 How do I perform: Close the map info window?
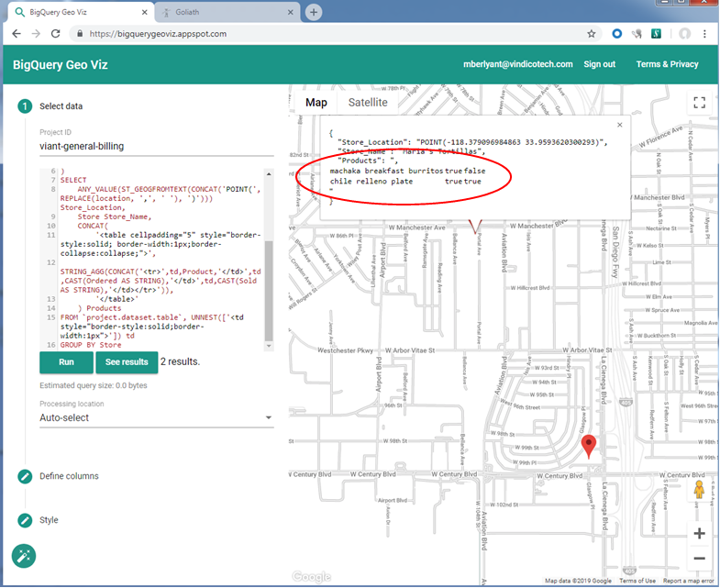(x=619, y=125)
